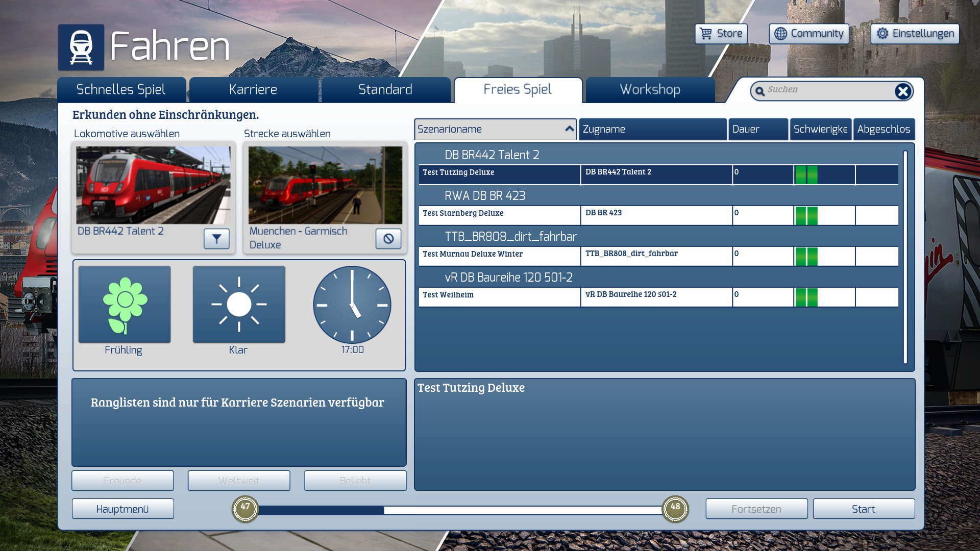This screenshot has width=980, height=551.
Task: Select the Klar weather sun icon
Action: (239, 305)
